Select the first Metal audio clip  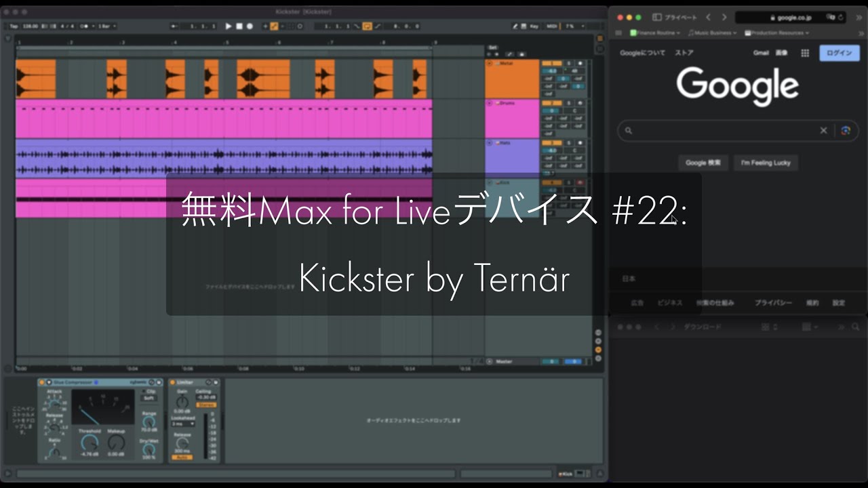pos(36,79)
